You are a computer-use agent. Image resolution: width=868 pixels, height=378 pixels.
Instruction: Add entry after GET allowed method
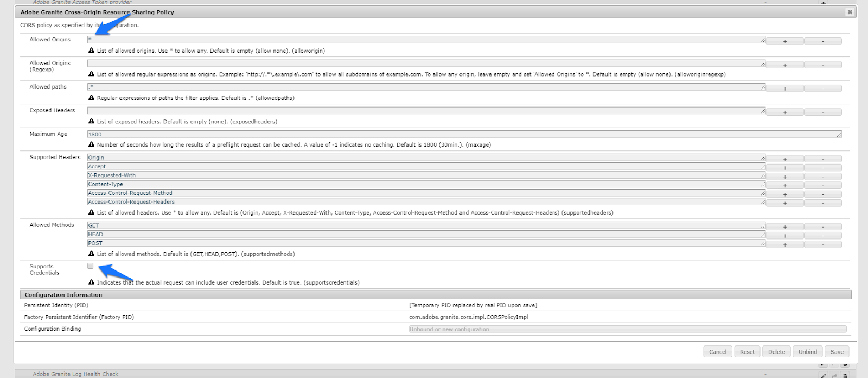(784, 227)
